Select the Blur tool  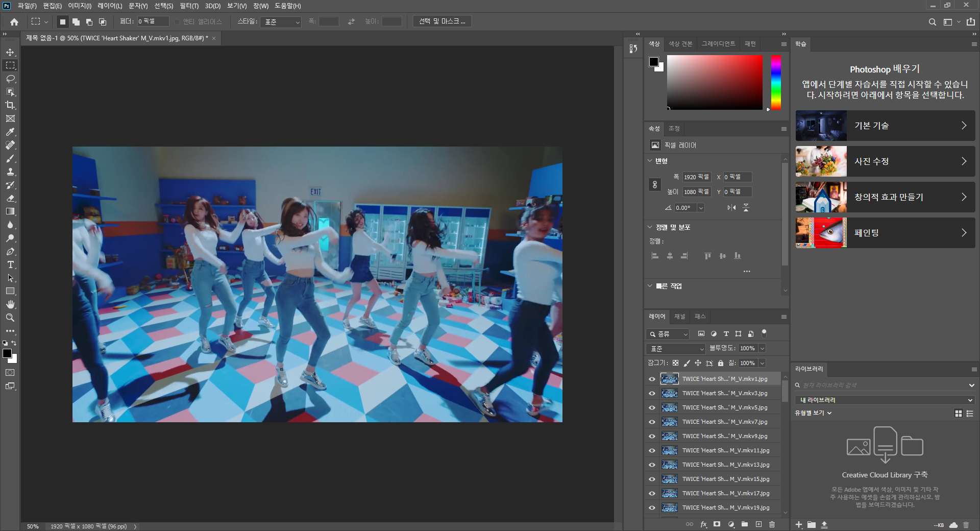(x=10, y=225)
